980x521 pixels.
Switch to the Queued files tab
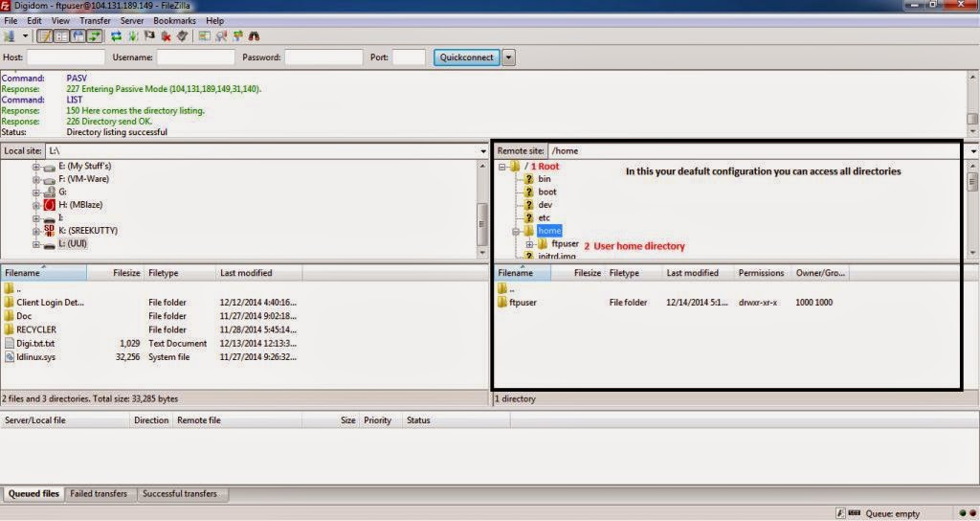(33, 493)
